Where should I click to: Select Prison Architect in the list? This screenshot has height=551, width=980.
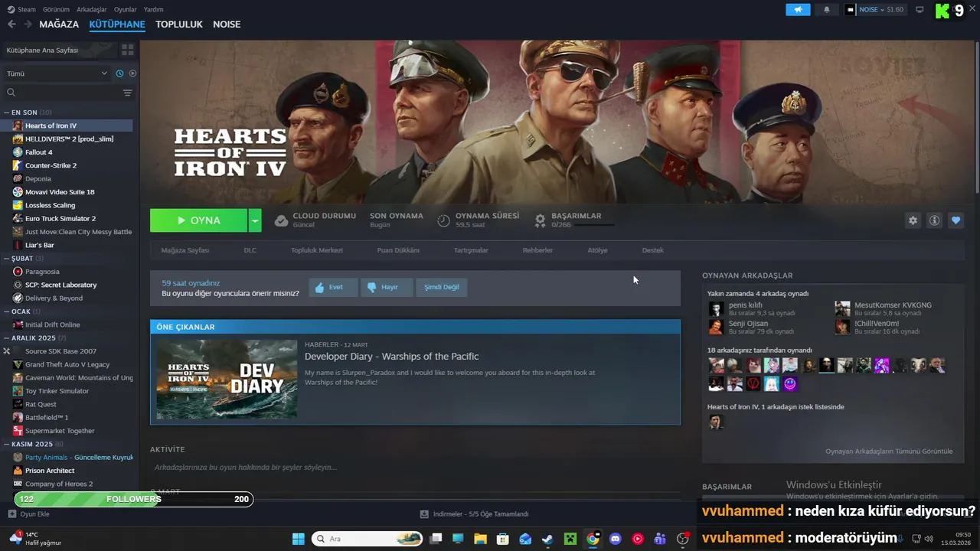(x=50, y=471)
